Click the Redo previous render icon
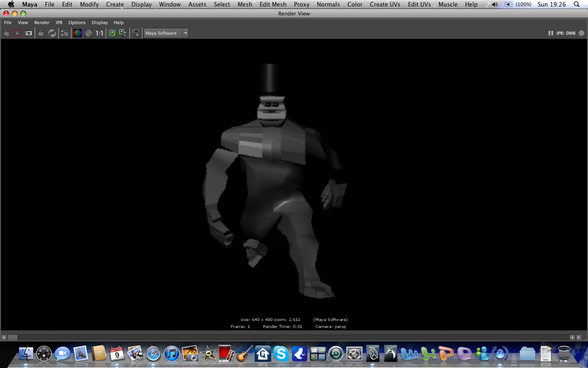 pos(7,33)
